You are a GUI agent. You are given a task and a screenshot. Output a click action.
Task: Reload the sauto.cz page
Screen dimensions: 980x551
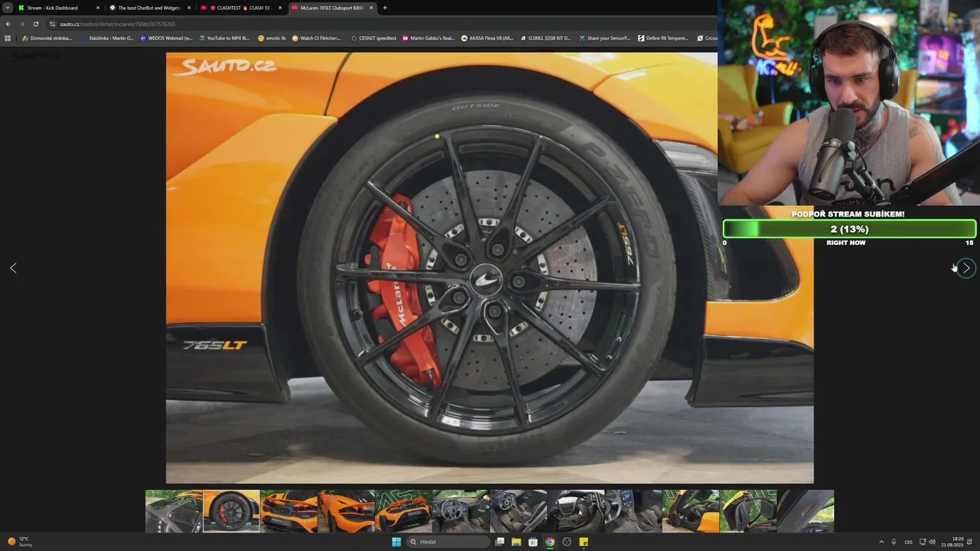35,24
